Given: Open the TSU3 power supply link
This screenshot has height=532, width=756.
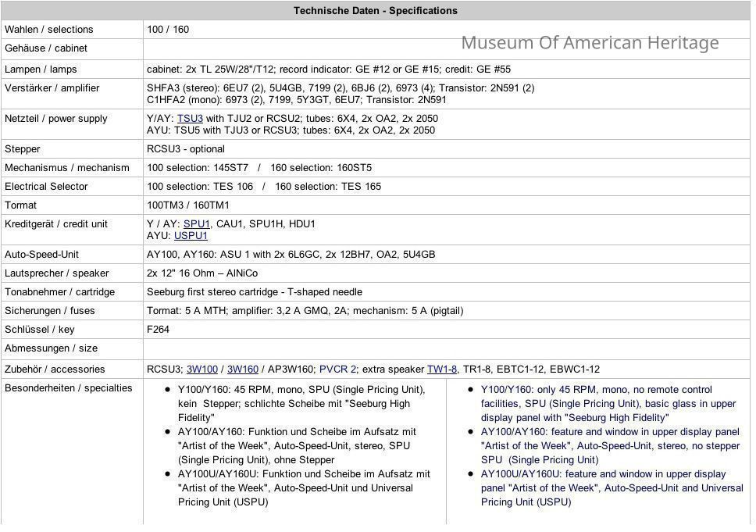Looking at the screenshot, I should point(190,119).
